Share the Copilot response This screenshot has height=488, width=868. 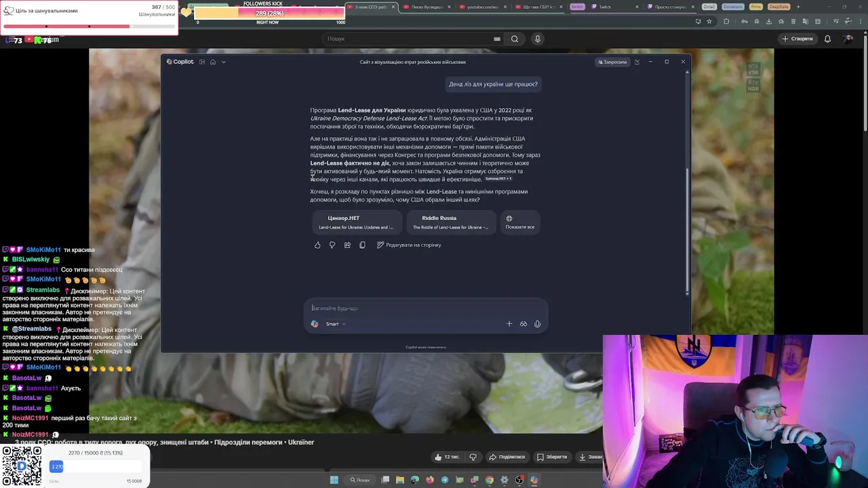tap(347, 245)
